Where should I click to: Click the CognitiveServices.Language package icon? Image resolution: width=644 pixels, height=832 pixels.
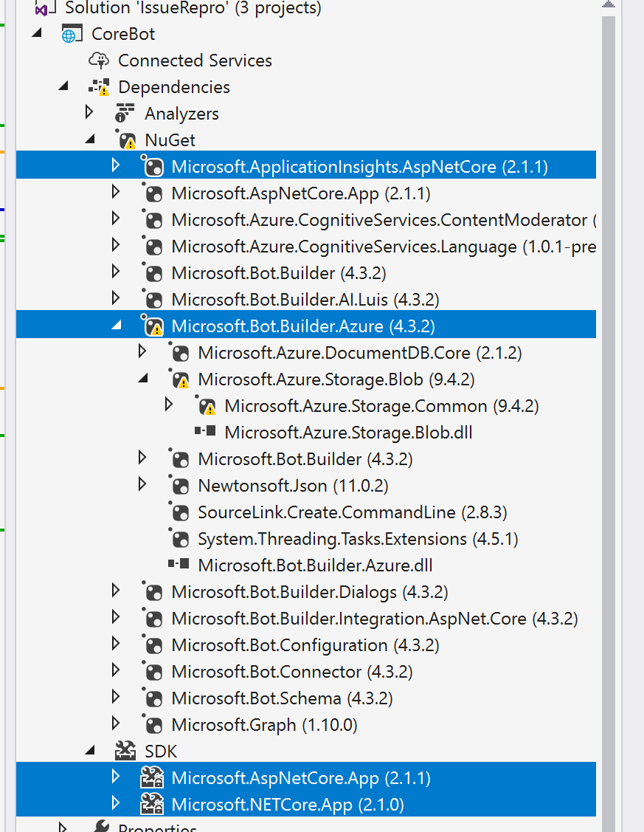pyautogui.click(x=153, y=246)
